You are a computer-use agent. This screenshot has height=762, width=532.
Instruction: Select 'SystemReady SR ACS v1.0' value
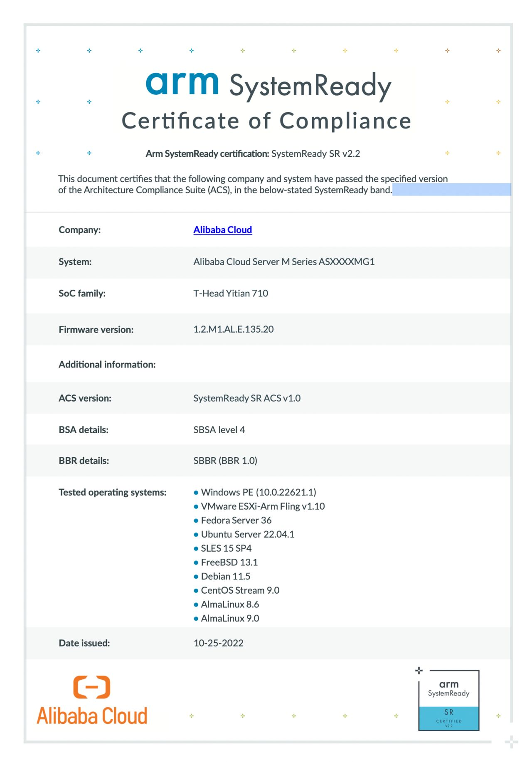(247, 398)
